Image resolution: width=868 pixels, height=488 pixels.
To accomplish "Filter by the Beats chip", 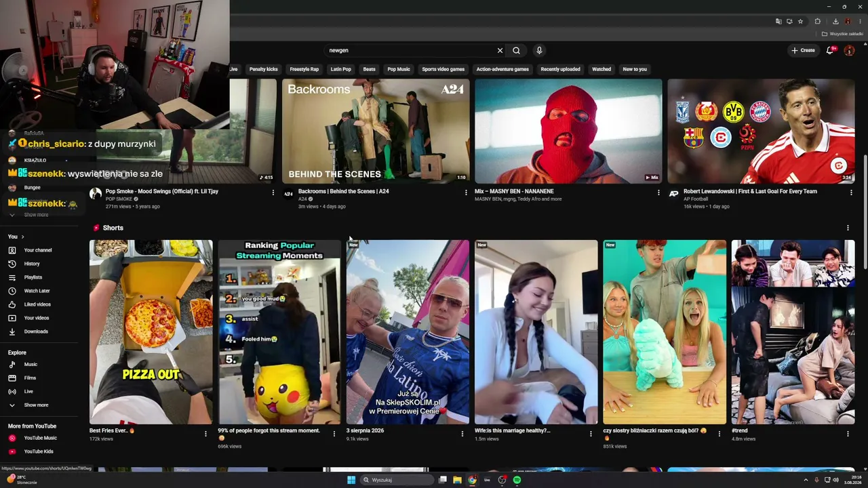I will [x=370, y=69].
